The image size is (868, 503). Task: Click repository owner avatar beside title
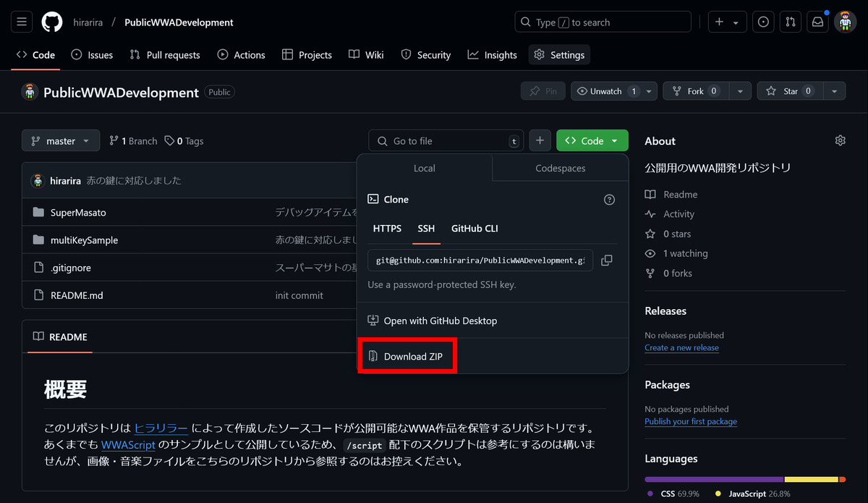point(30,92)
